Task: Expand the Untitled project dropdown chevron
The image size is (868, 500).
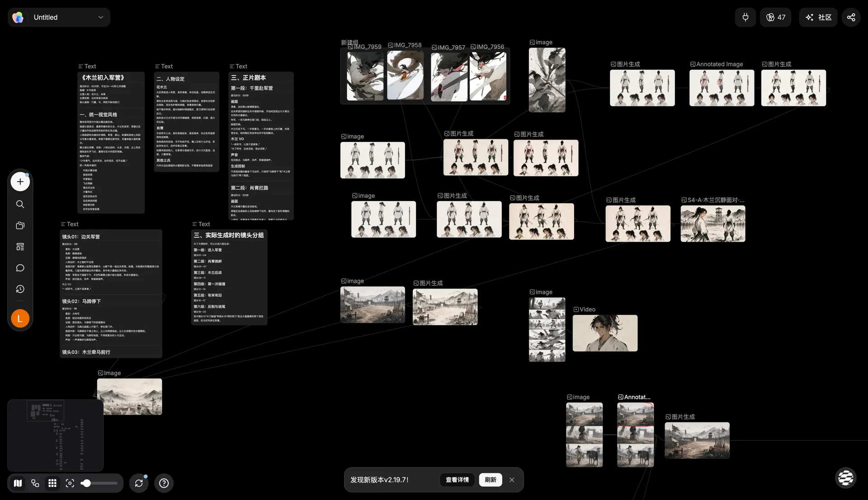Action: coord(100,17)
